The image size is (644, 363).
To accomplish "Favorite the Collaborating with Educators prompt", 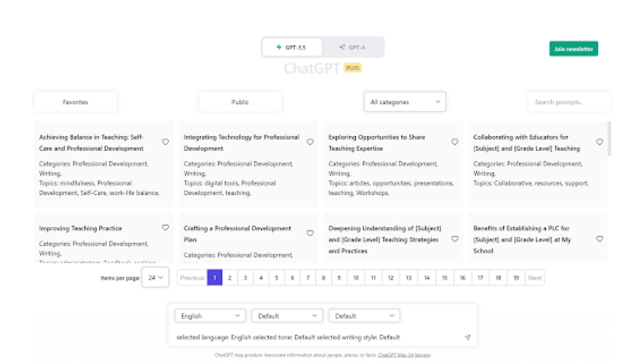I will pyautogui.click(x=600, y=142).
